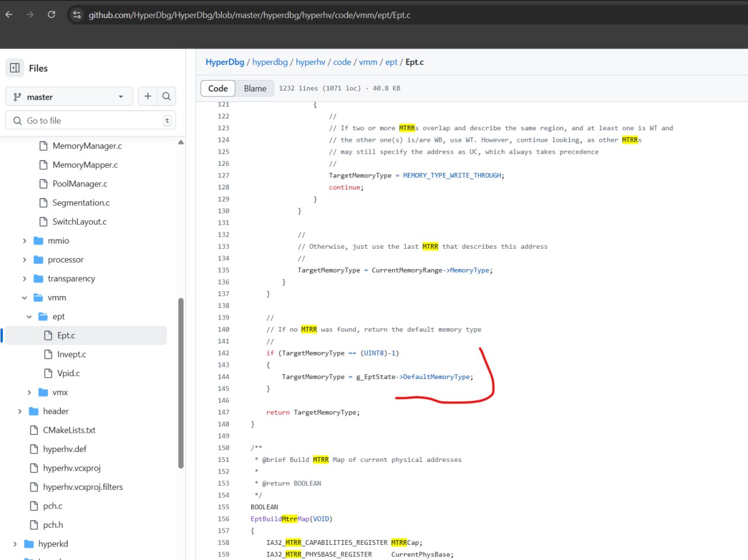The width and height of the screenshot is (748, 560).
Task: Click the plus icon to add file
Action: click(148, 96)
